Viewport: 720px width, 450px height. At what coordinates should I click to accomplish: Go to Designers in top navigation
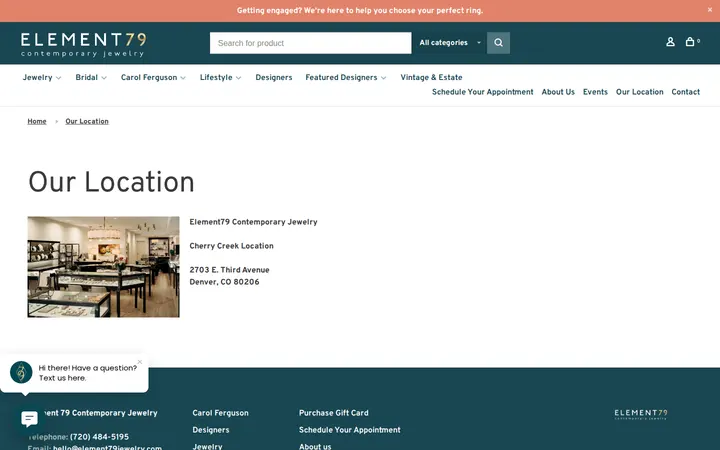click(x=274, y=78)
